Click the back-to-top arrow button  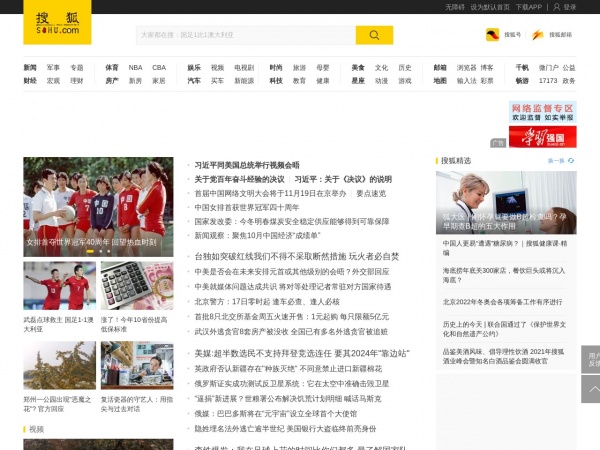[591, 389]
